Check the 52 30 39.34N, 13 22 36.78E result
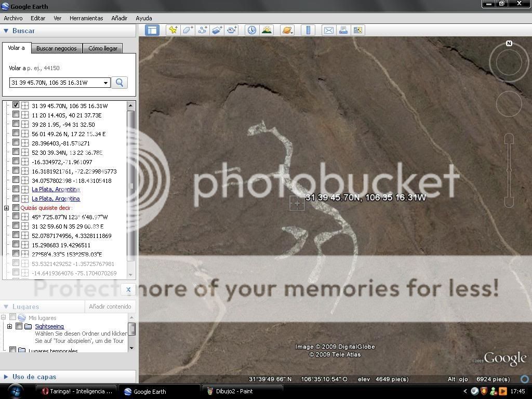 [16, 152]
